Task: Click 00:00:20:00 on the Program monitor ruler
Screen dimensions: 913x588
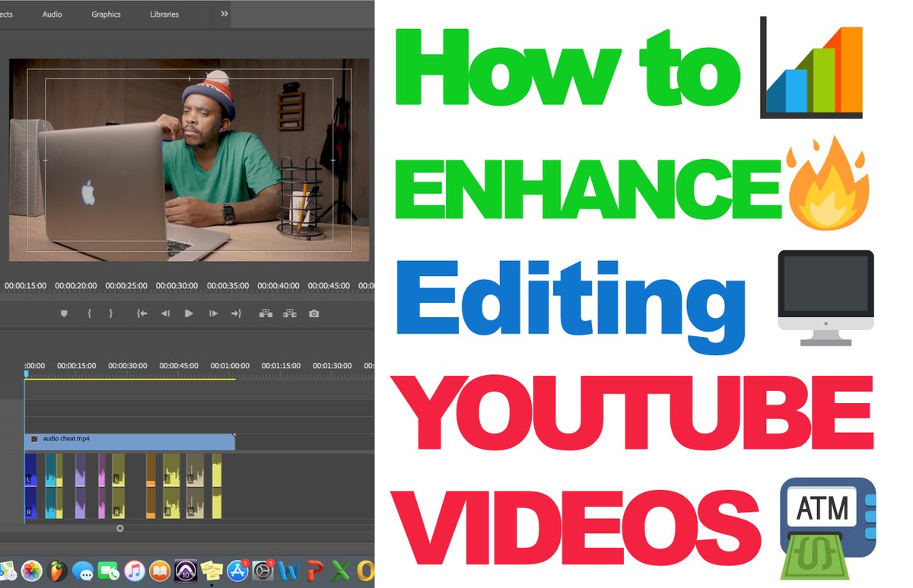Action: click(x=76, y=286)
